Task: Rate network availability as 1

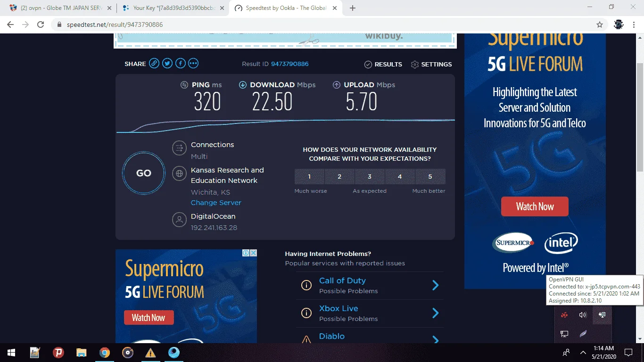Action: (309, 176)
